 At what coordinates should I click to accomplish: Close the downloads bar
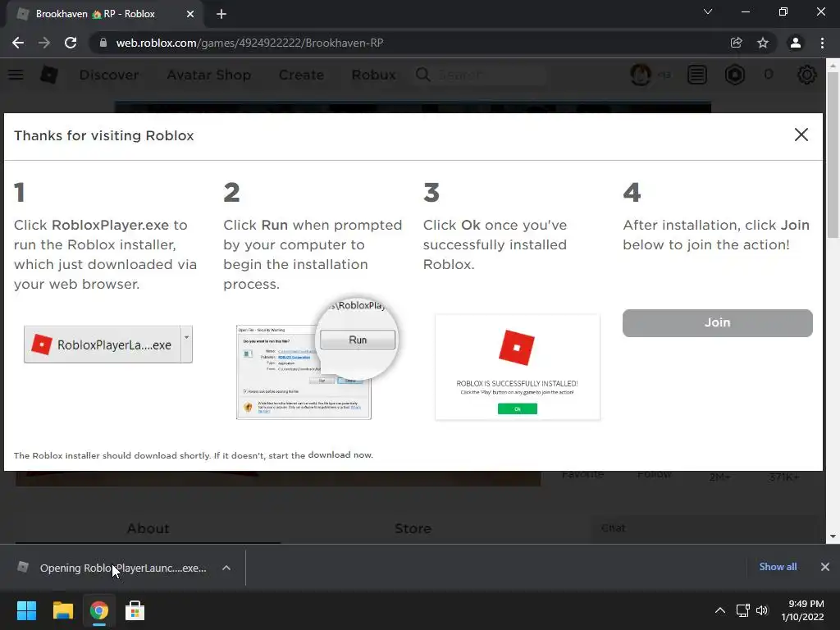click(x=825, y=567)
